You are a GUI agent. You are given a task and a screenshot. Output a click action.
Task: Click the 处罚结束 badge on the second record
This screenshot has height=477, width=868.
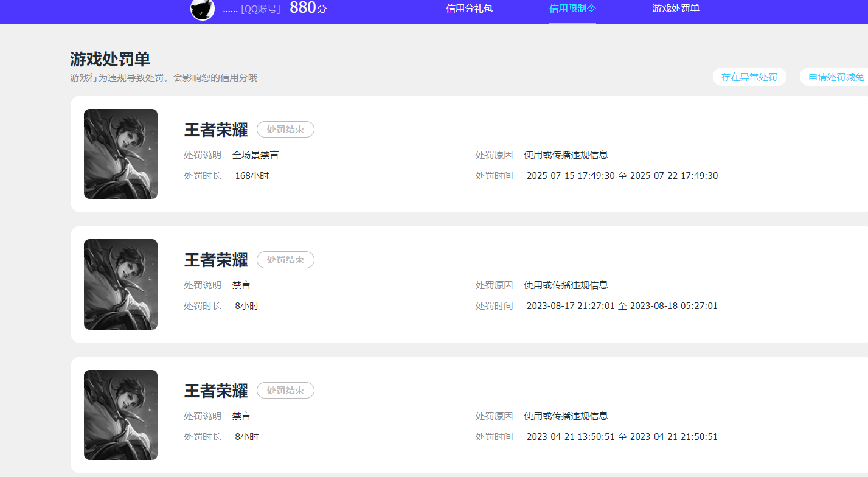(x=285, y=260)
